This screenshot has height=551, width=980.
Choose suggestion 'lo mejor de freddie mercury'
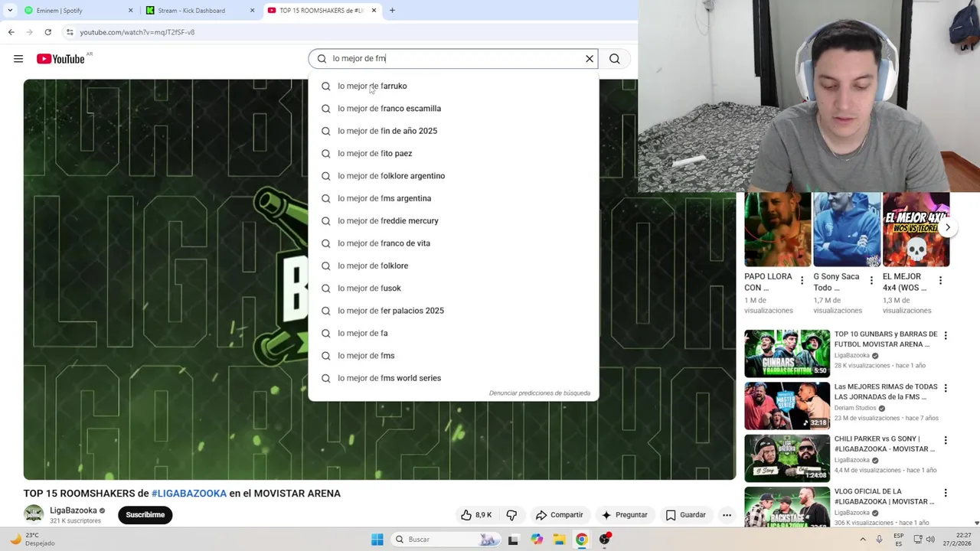[x=453, y=220]
